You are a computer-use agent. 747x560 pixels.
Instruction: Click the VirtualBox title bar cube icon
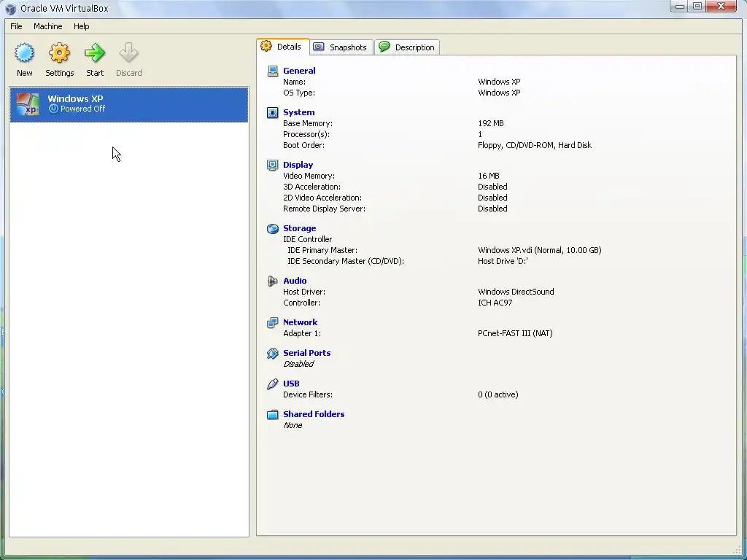(x=10, y=9)
